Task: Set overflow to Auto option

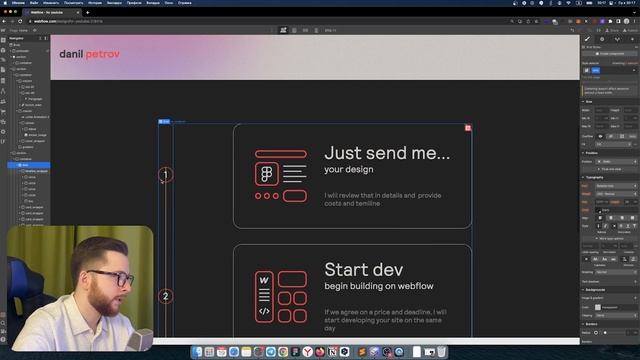Action: (632, 136)
